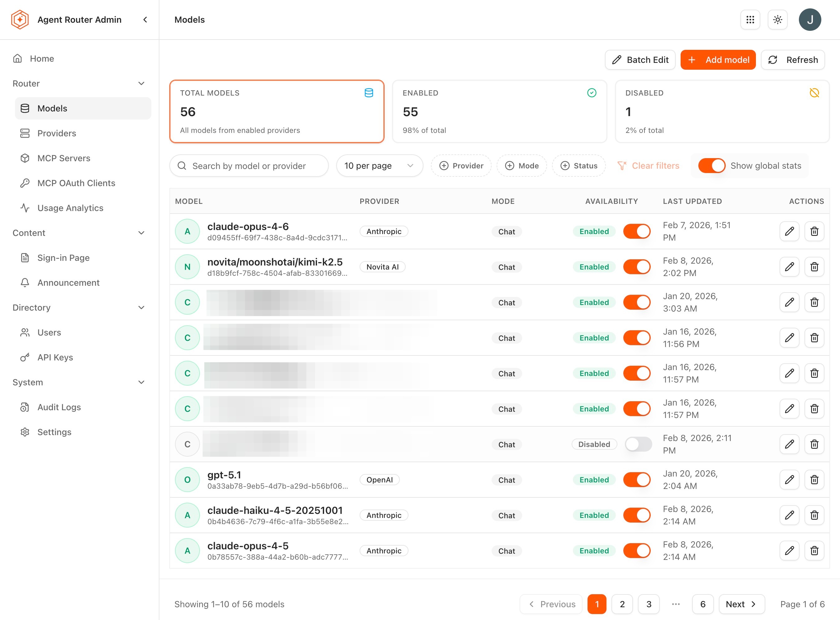Disable claude-opus-4-5 availability toggle
Screen dimensions: 840x620
[x=637, y=551]
